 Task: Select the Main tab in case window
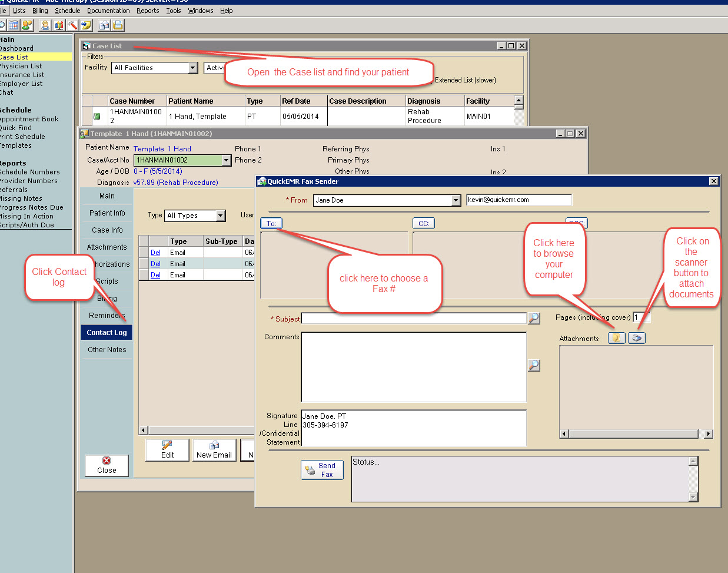point(107,196)
